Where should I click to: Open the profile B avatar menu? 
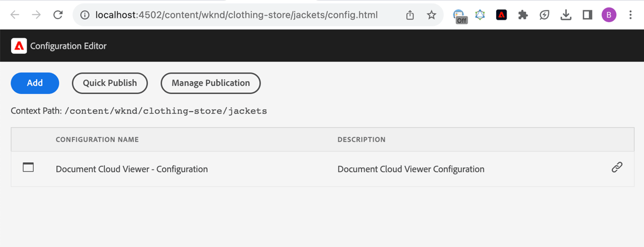click(609, 15)
